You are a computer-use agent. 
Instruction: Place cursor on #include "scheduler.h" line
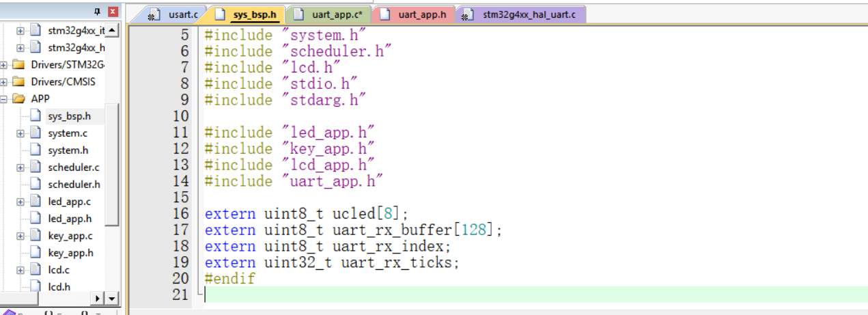[298, 51]
